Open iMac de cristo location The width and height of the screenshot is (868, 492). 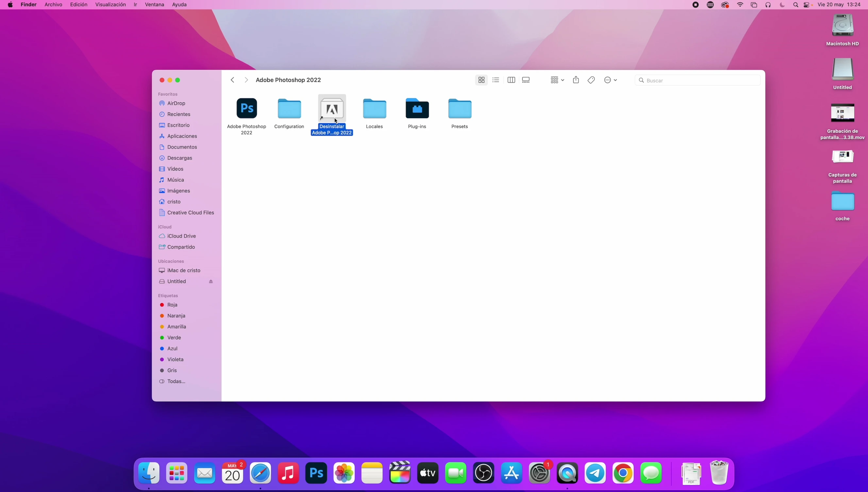(186, 270)
